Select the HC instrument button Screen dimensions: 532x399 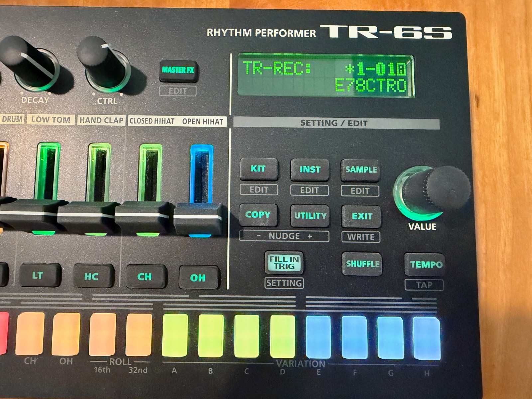click(93, 276)
